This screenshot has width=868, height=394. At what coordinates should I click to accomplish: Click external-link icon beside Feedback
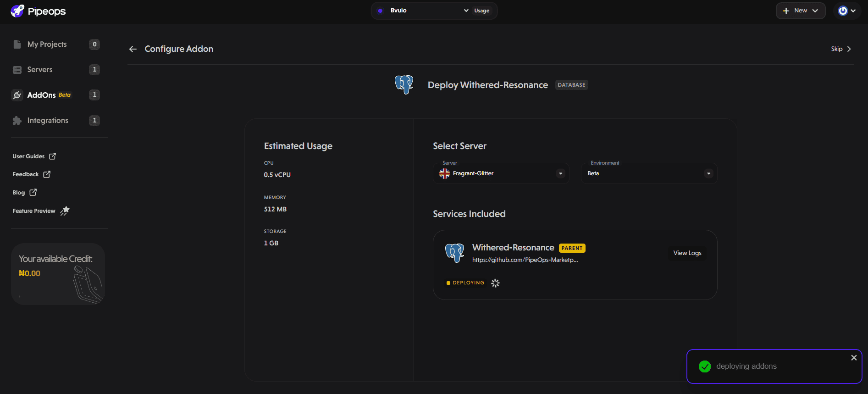(x=47, y=174)
